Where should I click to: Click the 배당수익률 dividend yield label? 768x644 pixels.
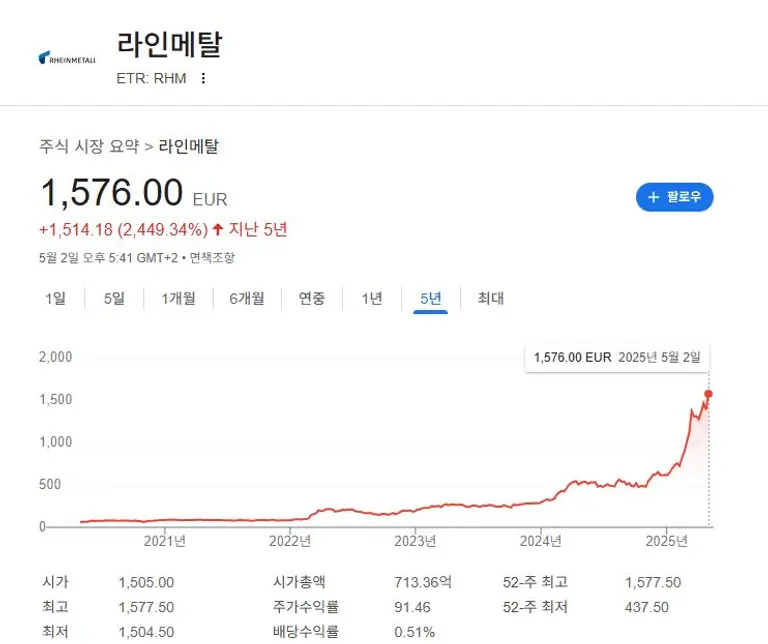(305, 631)
